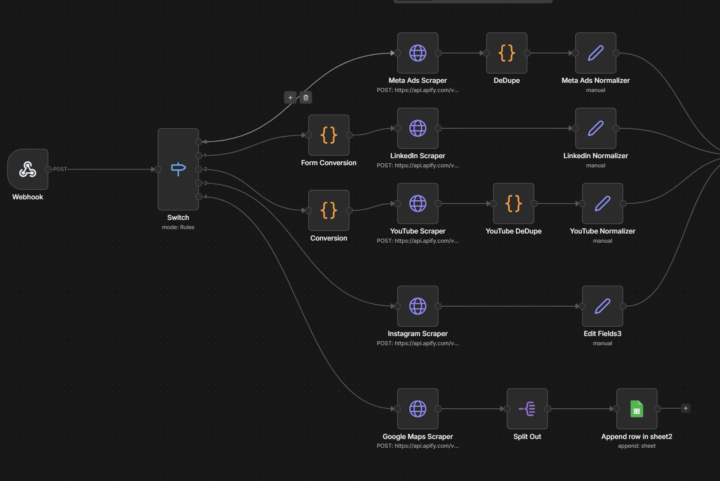
Task: Click the Form Conversion output connector
Action: click(349, 135)
